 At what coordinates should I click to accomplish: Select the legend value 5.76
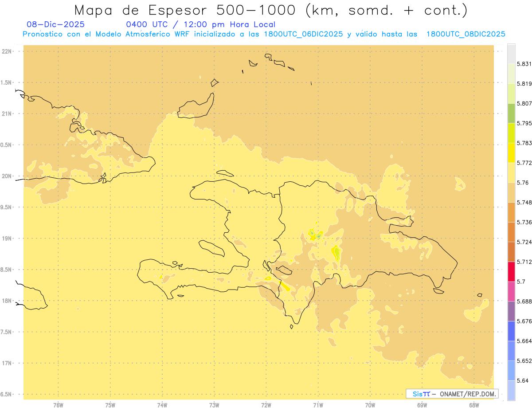pyautogui.click(x=523, y=183)
